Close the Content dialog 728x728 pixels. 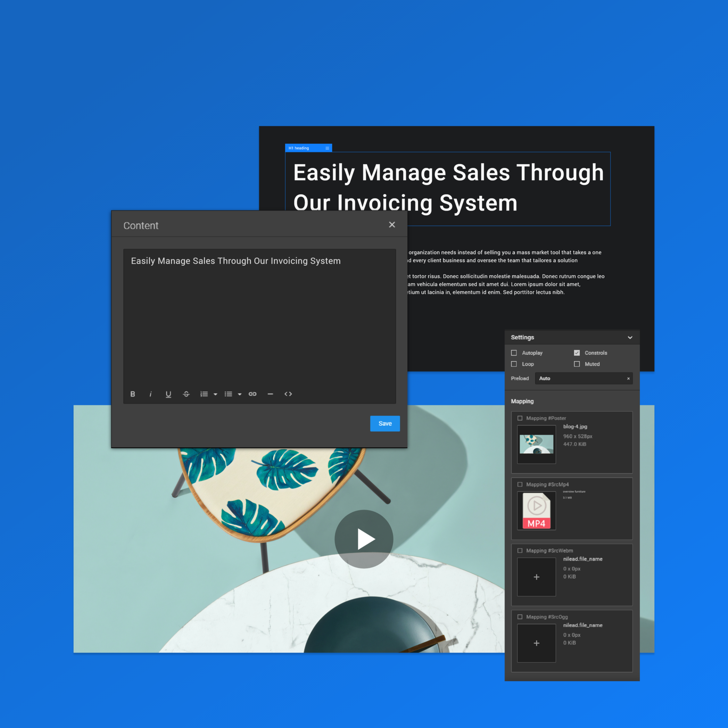pos(392,225)
